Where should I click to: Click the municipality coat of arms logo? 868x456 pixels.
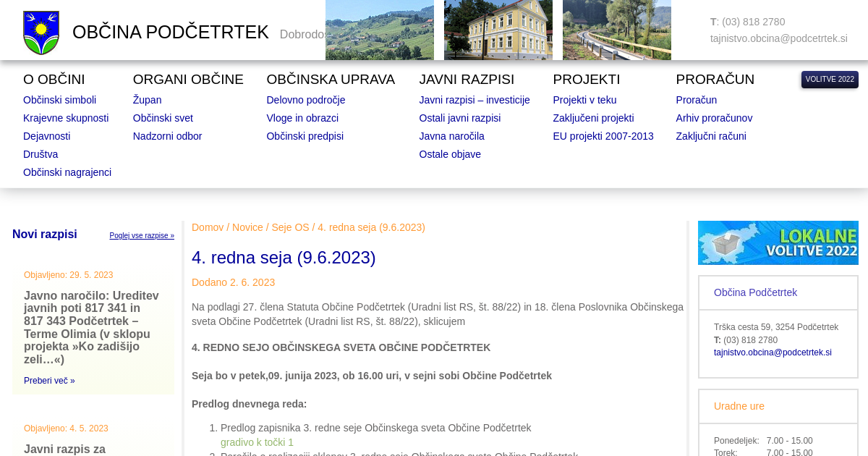[x=41, y=33]
